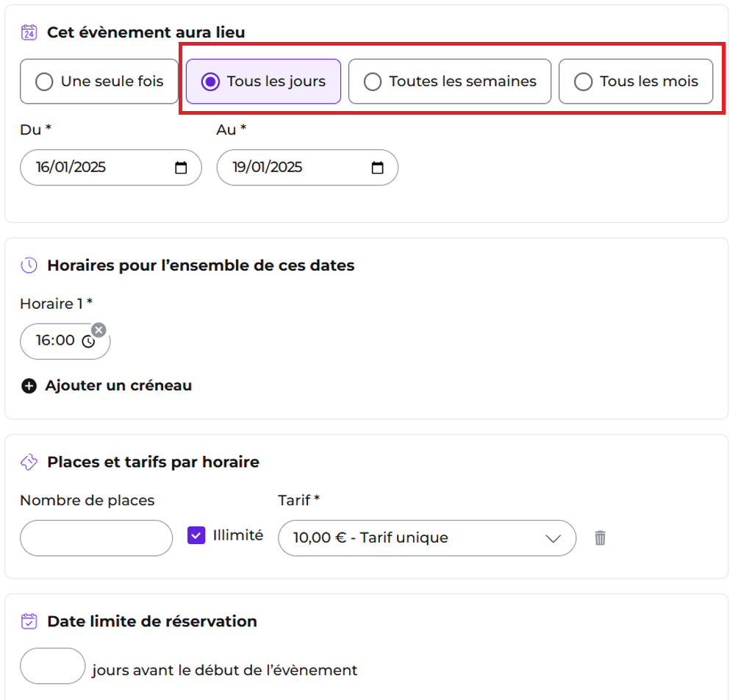Click the 'Du' date field 16/01/2025
Viewport: 738px width, 700px height.
(x=110, y=168)
